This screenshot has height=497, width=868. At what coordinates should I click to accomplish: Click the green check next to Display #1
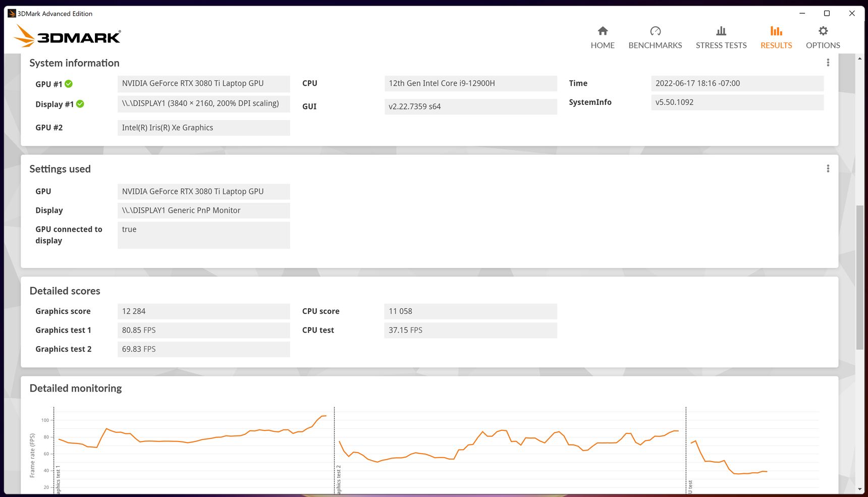pyautogui.click(x=80, y=104)
